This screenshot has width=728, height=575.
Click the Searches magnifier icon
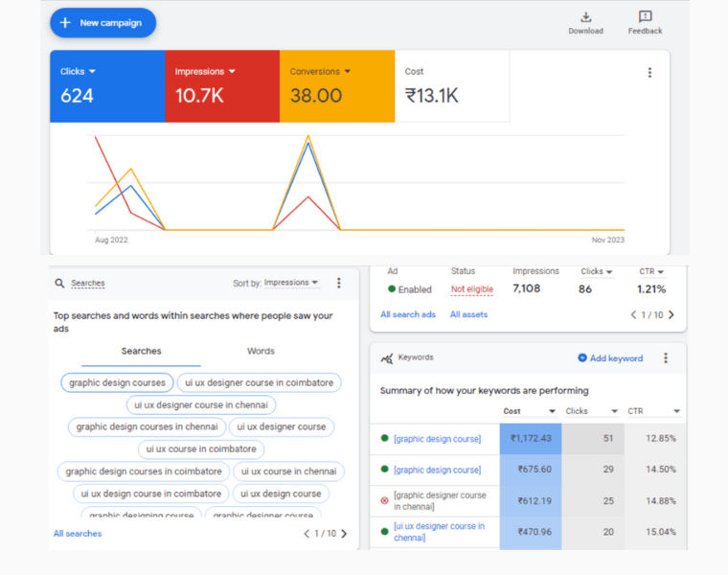tap(59, 284)
